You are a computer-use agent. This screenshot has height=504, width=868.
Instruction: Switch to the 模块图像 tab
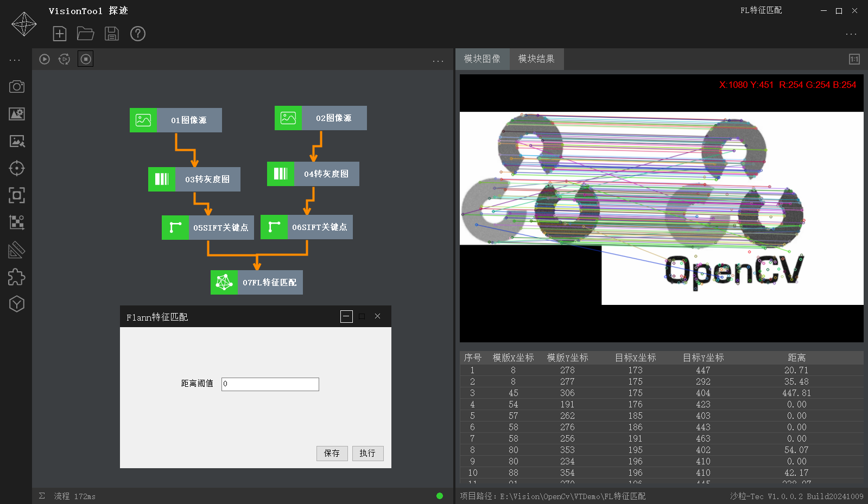tap(482, 59)
